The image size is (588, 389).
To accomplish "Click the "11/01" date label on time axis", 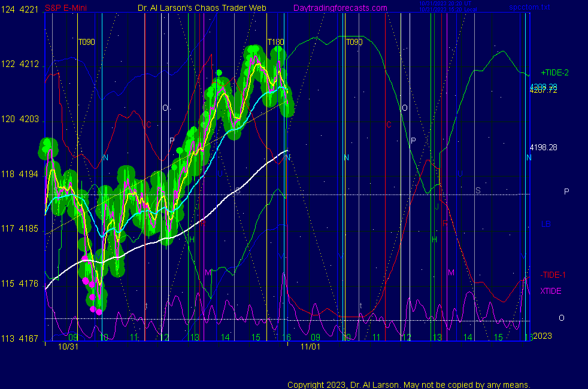I will point(311,347).
